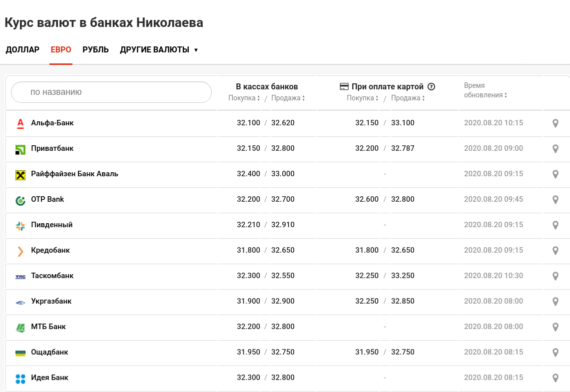Open map pin for Укргазбанк row
Screen dimensions: 570x392
[556, 301]
